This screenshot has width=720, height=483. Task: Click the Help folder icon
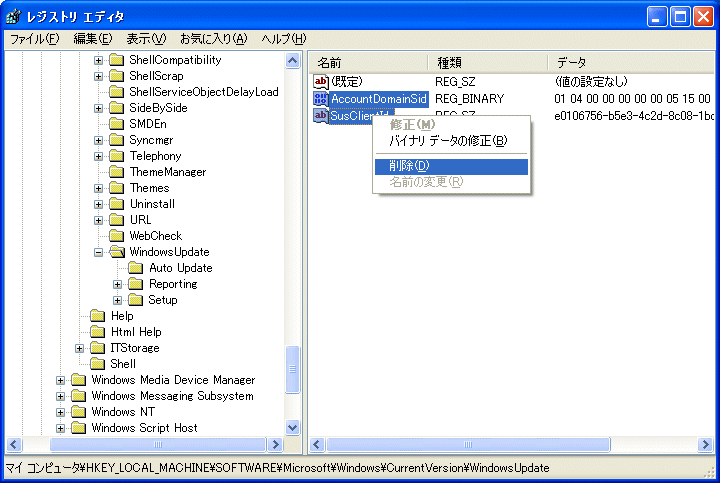click(98, 316)
